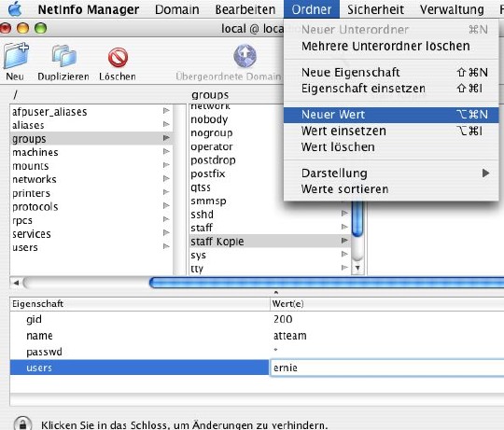504x430 pixels.
Task: Click the scroll down arrow in groups column
Action: 357,268
